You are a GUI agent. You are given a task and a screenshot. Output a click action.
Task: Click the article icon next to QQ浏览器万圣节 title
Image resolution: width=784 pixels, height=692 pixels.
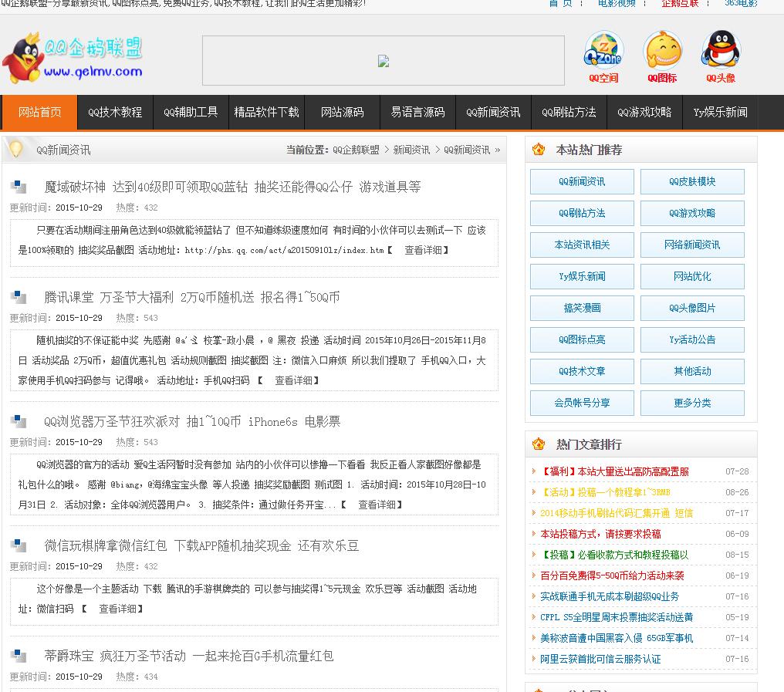coord(19,421)
